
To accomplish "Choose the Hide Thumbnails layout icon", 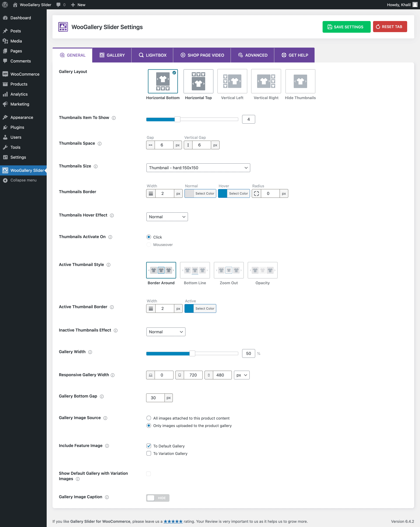I will 300,81.
